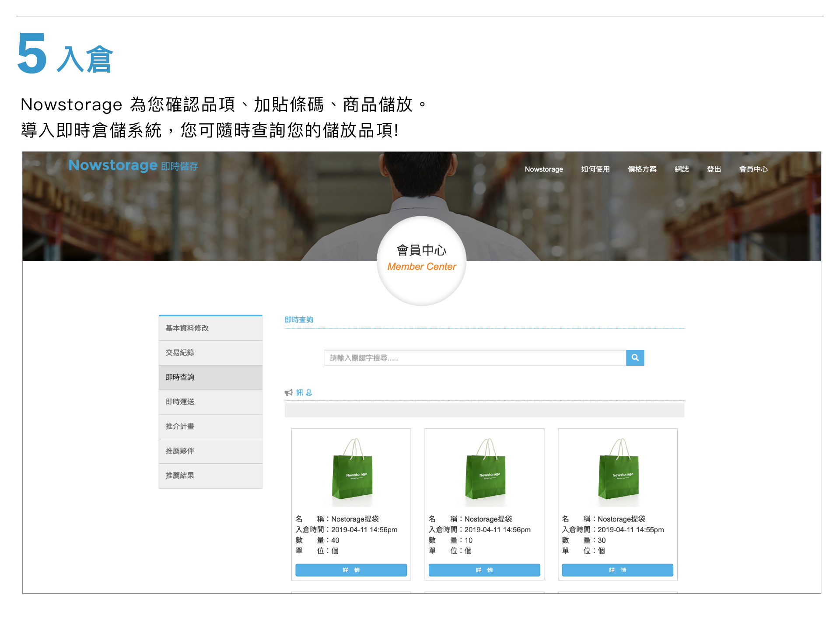Open 如何使用 in top navigation
Image resolution: width=840 pixels, height=627 pixels.
(595, 169)
